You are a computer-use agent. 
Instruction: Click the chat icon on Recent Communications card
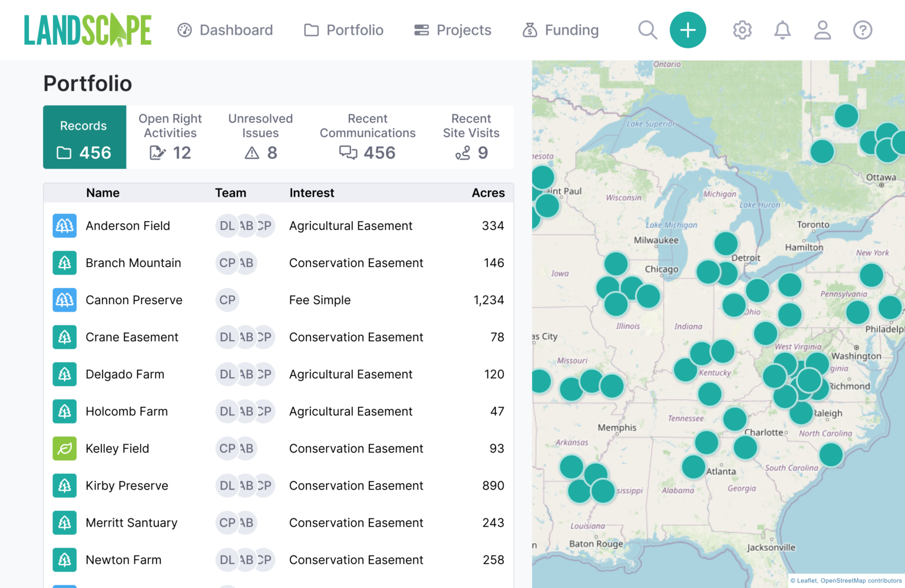348,153
